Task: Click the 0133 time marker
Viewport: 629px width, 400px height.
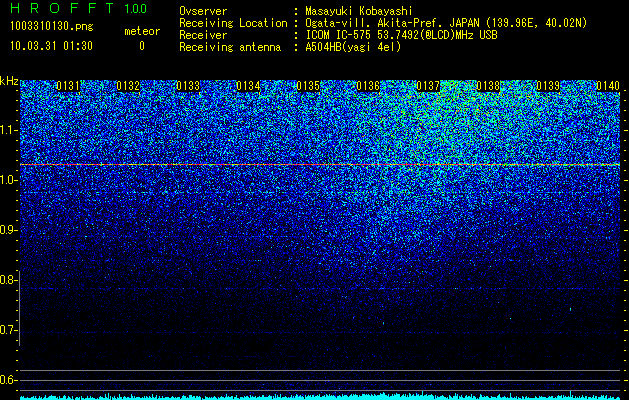Action: pyautogui.click(x=188, y=86)
